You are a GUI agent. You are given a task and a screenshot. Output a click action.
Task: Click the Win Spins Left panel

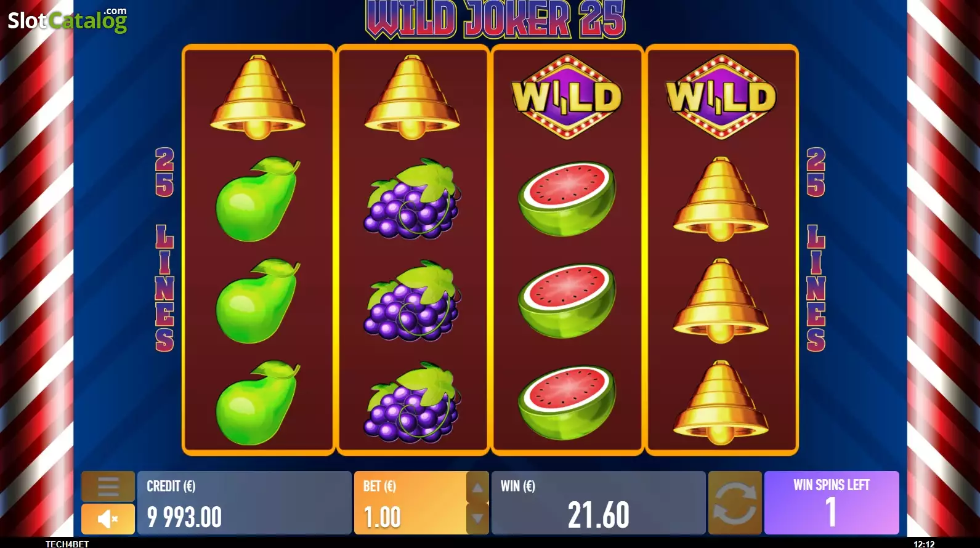(832, 502)
